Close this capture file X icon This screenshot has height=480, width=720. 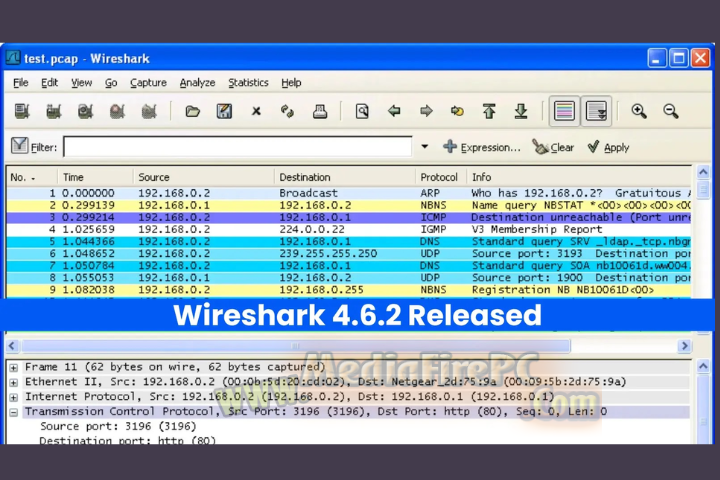pos(256,111)
